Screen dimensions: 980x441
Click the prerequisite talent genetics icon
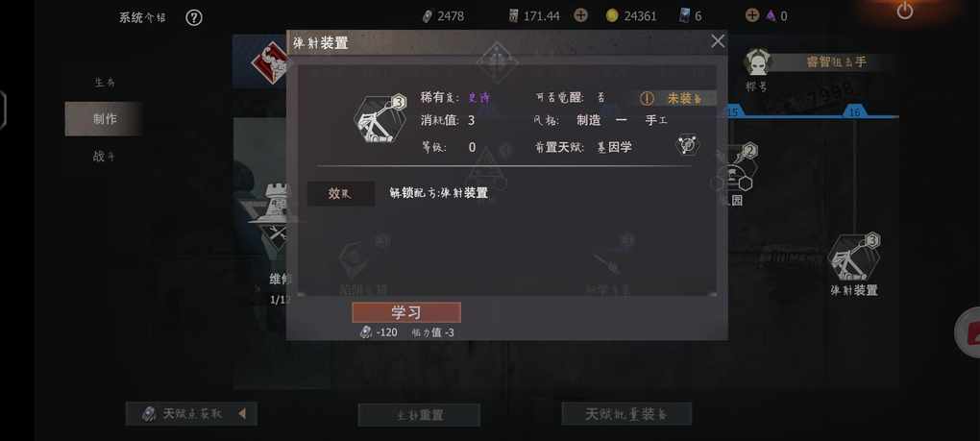point(687,145)
